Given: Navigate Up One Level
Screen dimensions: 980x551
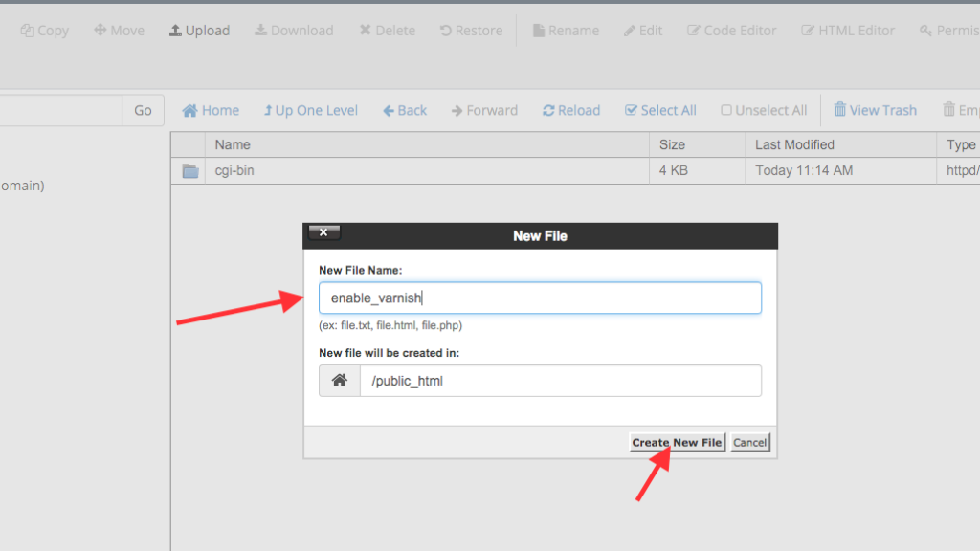Looking at the screenshot, I should (x=311, y=111).
